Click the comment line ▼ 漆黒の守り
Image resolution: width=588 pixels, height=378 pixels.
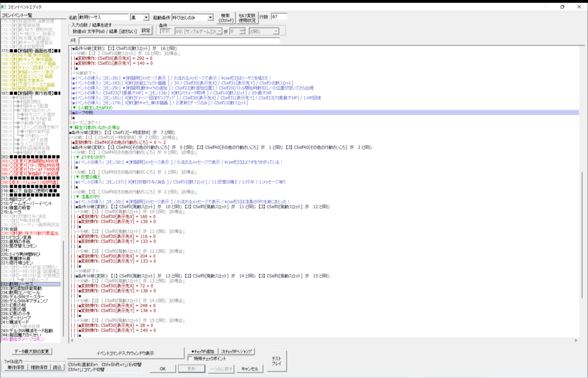(x=87, y=197)
